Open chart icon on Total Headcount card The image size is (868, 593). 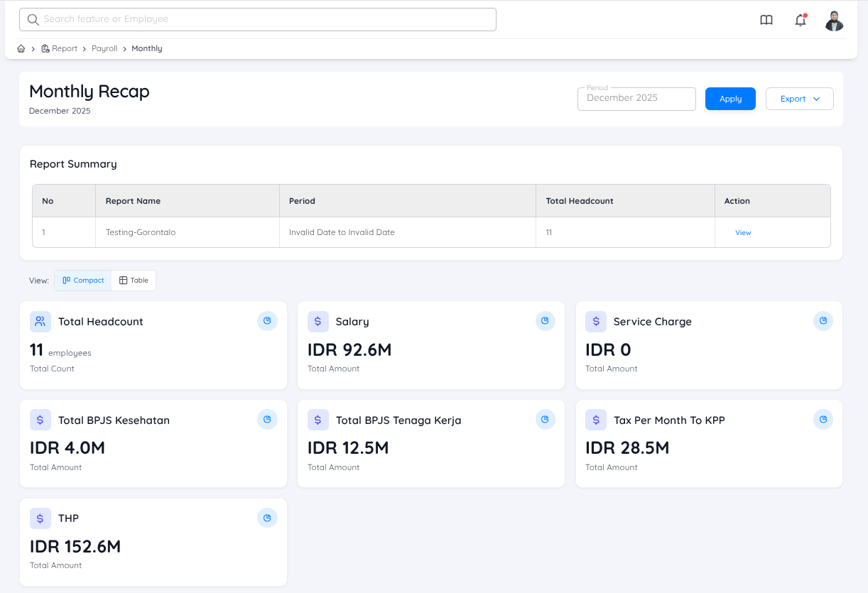click(267, 321)
